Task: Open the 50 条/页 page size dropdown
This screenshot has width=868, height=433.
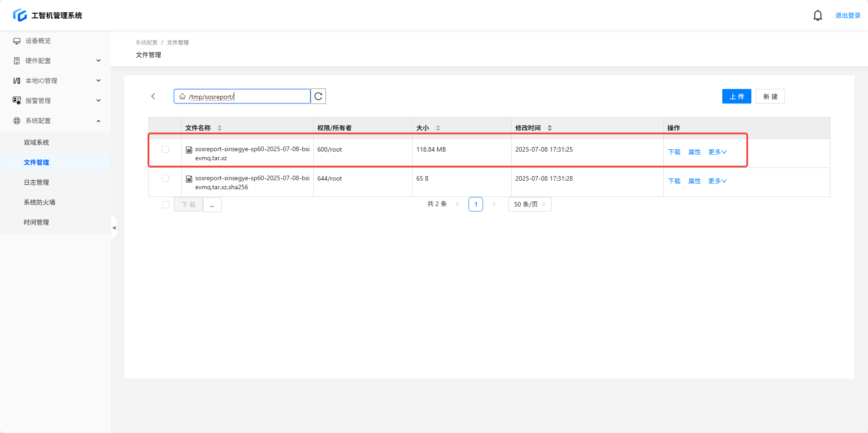Action: pyautogui.click(x=530, y=204)
